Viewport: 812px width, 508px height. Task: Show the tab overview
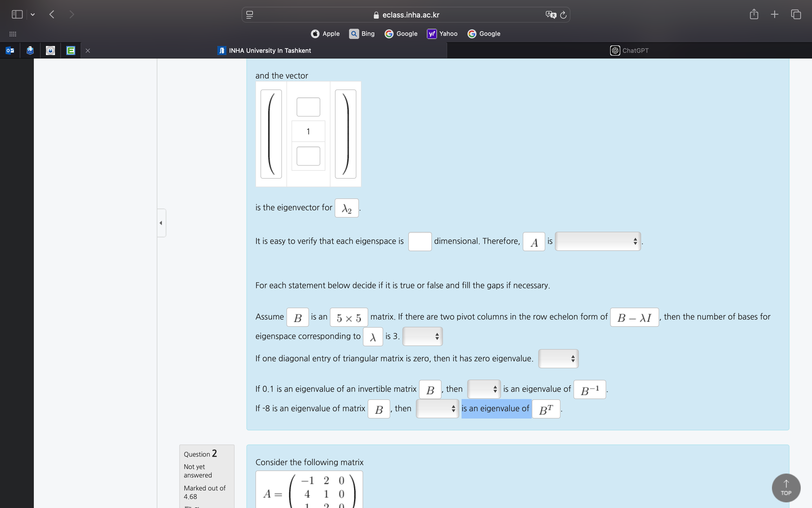796,14
